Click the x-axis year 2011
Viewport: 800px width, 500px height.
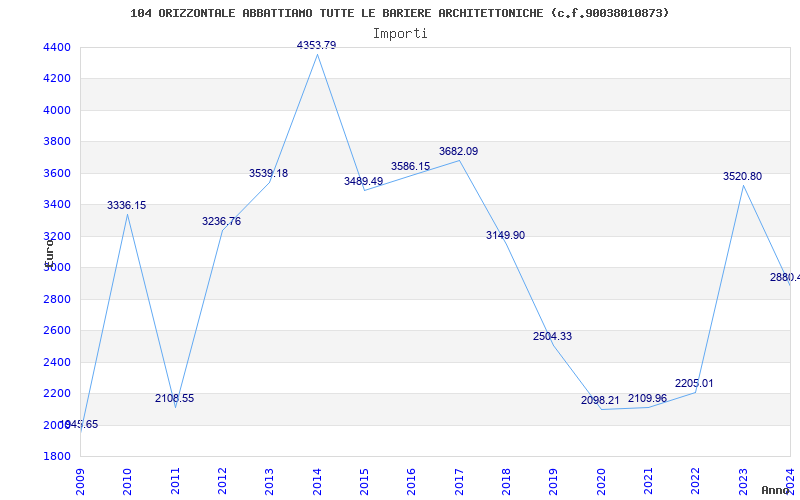pos(175,481)
